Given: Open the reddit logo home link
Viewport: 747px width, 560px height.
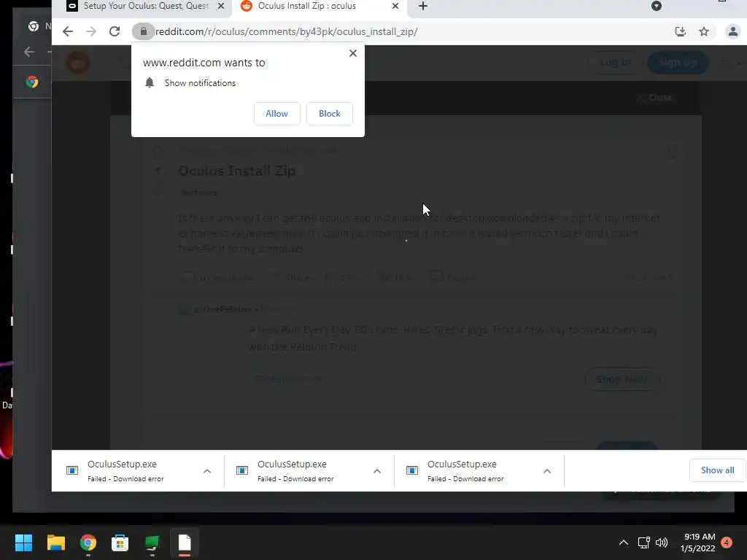Looking at the screenshot, I should click(78, 63).
